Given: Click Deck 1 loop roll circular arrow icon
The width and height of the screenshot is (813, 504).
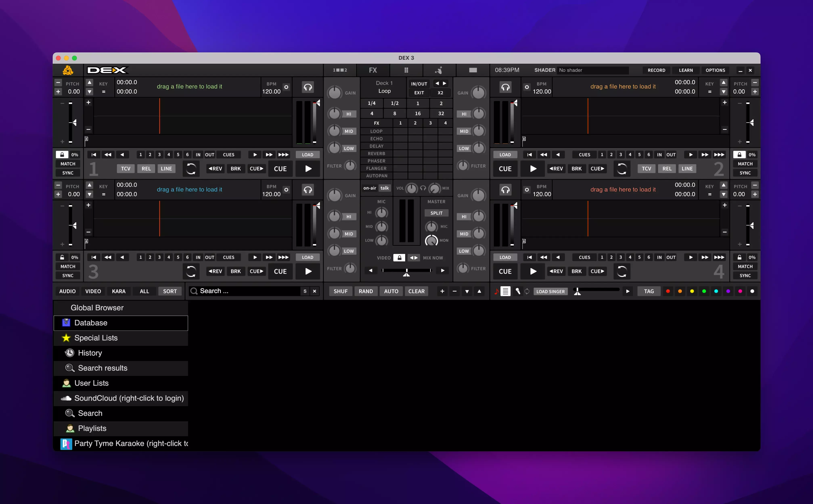Looking at the screenshot, I should 191,169.
